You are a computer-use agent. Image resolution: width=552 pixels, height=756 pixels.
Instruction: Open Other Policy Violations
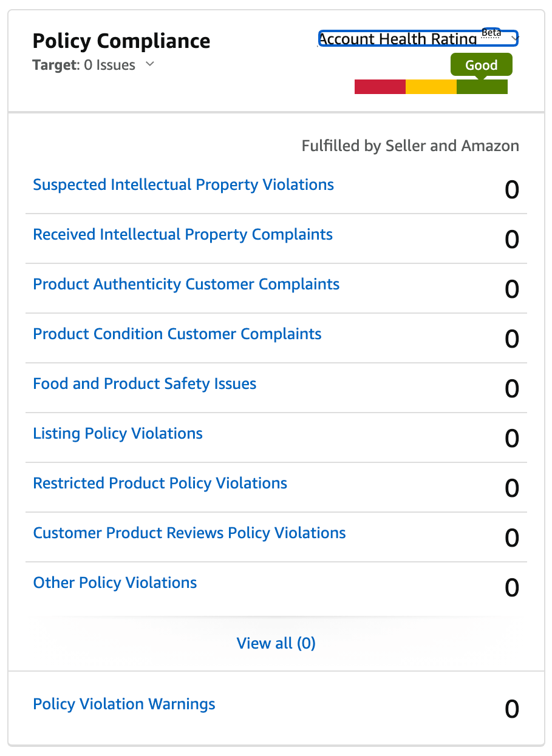coord(115,582)
